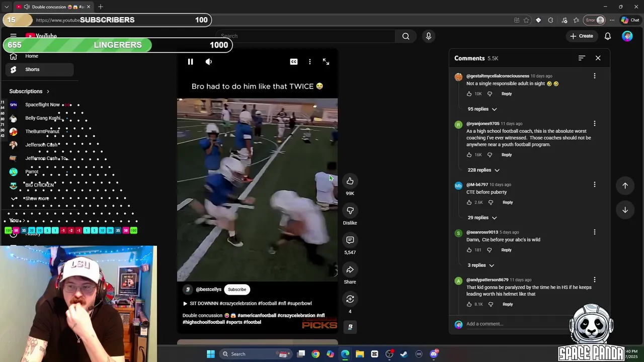Expand 3 replies
The width and height of the screenshot is (644, 362).
480,265
